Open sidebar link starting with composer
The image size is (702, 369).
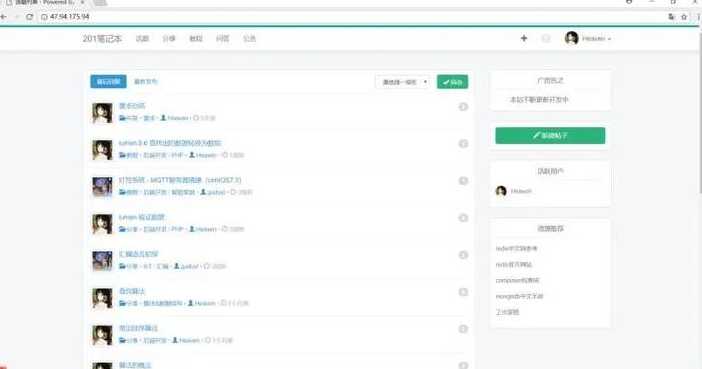tap(518, 280)
